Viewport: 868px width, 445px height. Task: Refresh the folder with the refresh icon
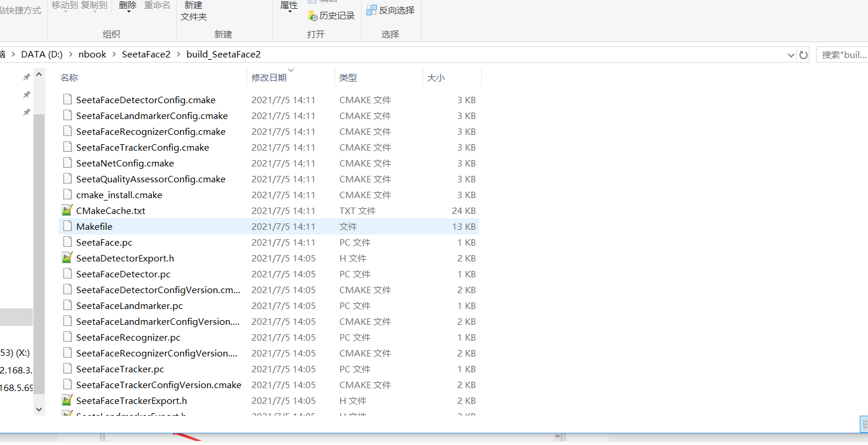pyautogui.click(x=804, y=54)
